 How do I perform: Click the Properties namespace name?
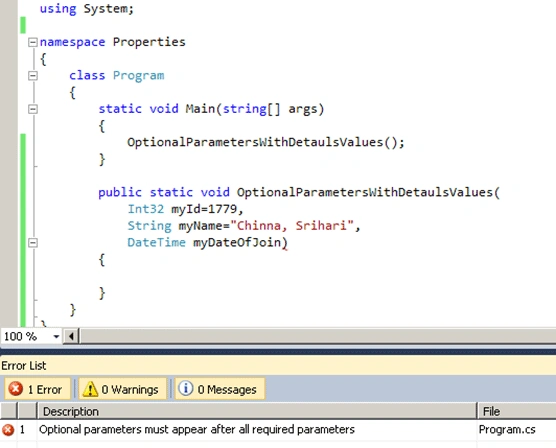coord(149,42)
